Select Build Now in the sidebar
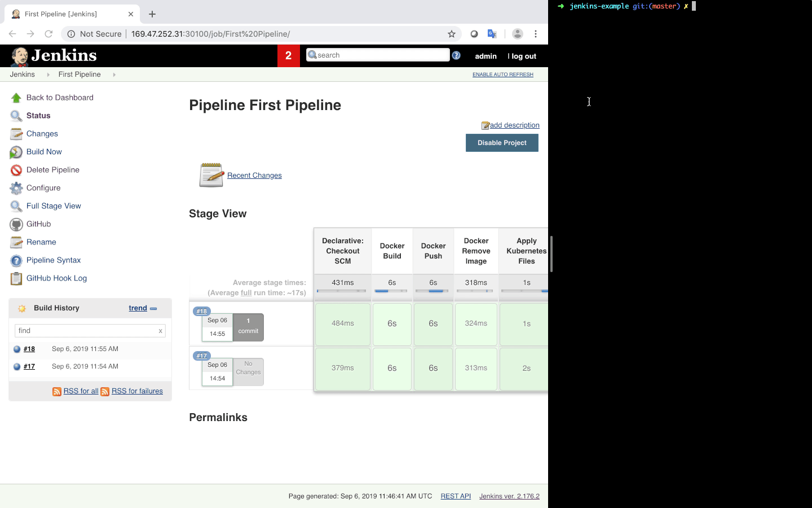 [x=44, y=152]
